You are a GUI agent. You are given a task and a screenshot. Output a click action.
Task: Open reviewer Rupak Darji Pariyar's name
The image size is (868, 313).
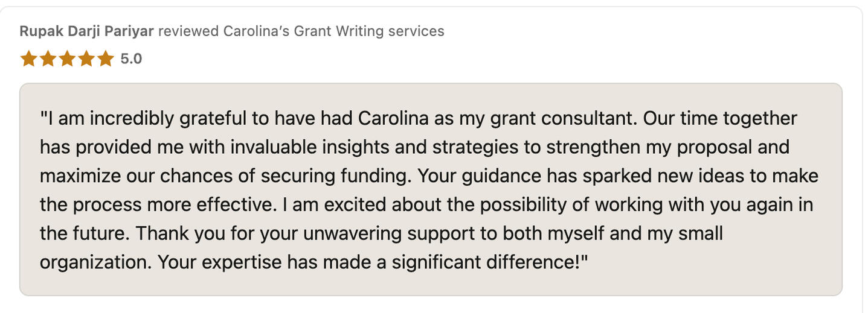86,31
